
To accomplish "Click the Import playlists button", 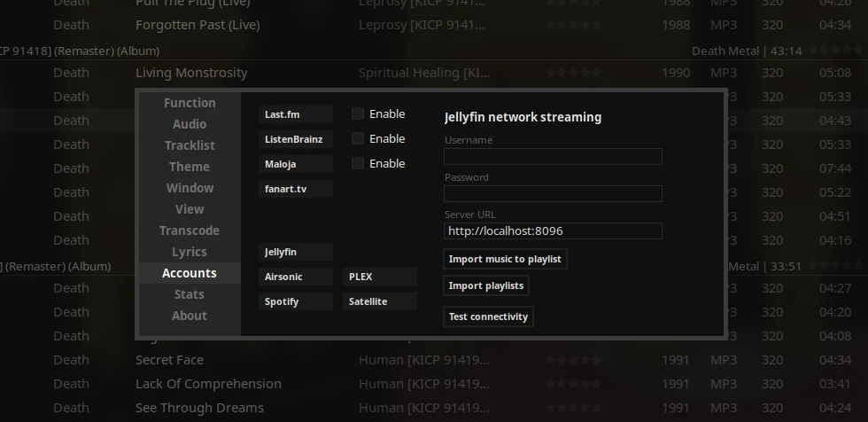I will (x=486, y=285).
